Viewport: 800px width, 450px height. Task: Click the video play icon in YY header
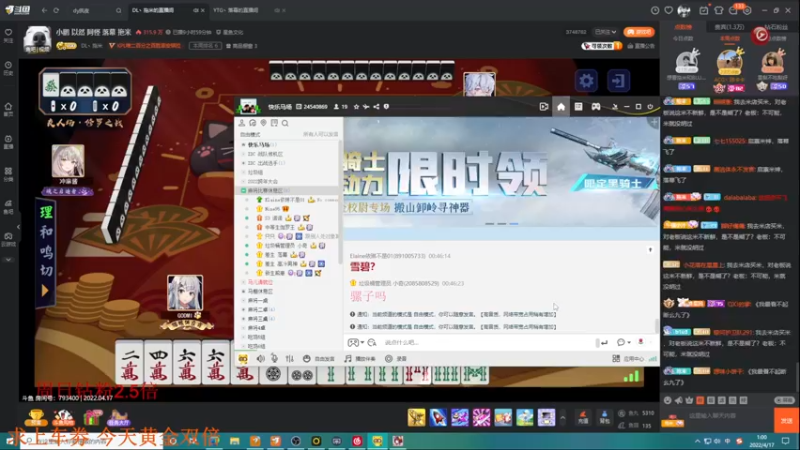tap(544, 107)
